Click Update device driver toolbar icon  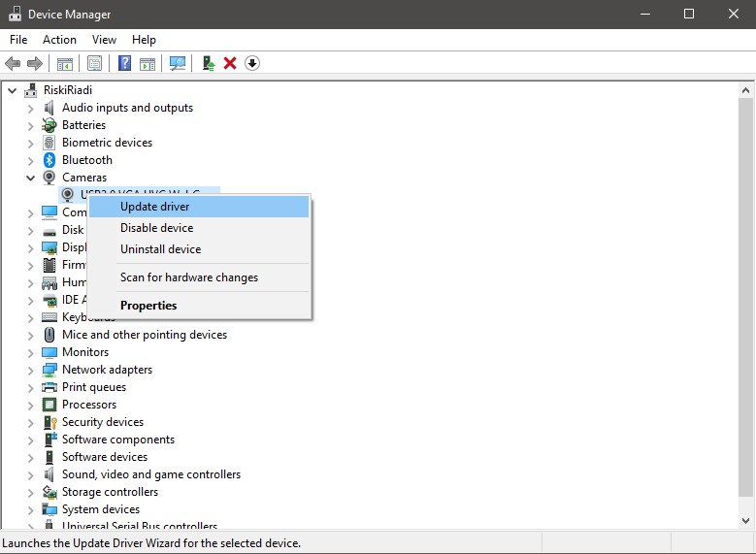[x=209, y=63]
